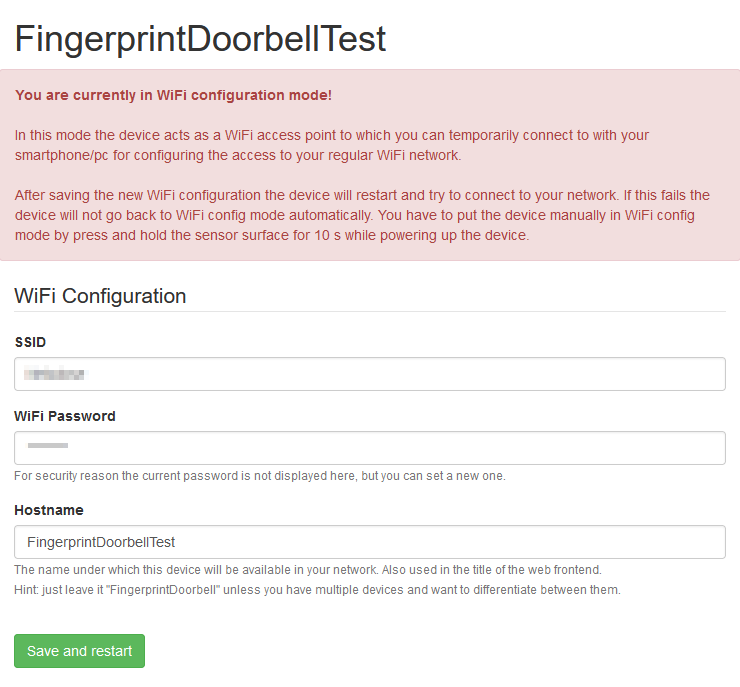Image resolution: width=740 pixels, height=687 pixels.
Task: Click the bold WiFi configuration mode warning
Action: click(x=174, y=95)
